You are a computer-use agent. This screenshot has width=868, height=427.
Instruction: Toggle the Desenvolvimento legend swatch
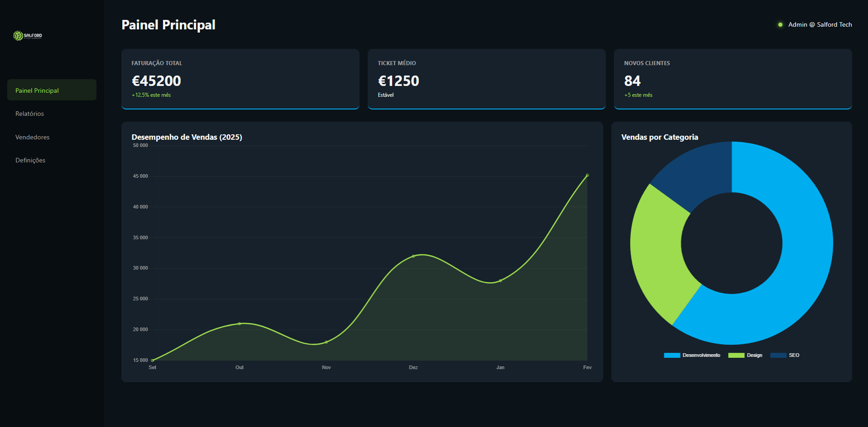pos(672,356)
